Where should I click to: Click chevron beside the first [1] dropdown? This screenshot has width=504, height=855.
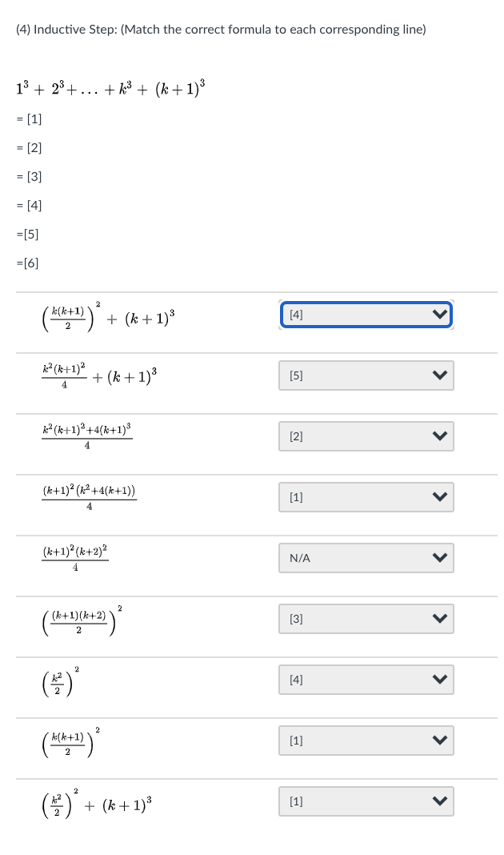click(x=439, y=496)
